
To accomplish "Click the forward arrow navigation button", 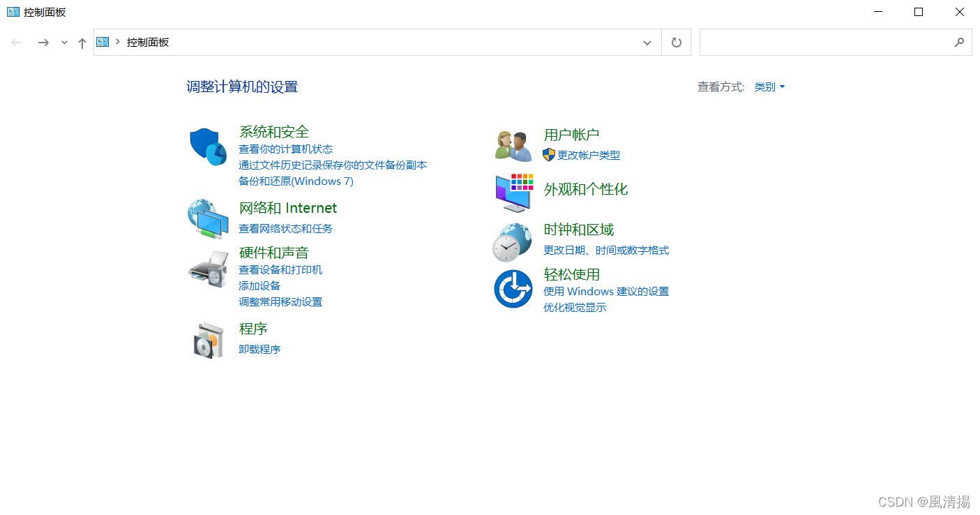I will [x=43, y=43].
